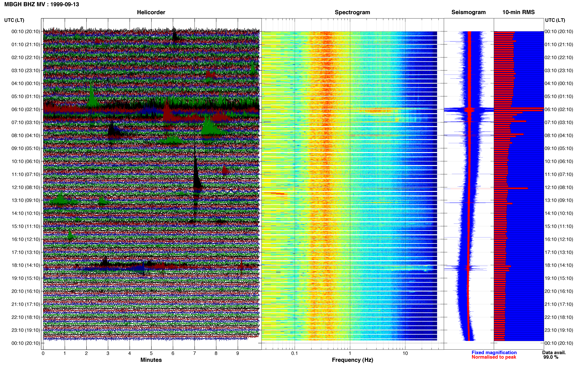Click the '0' tick on the Minutes axis
The width and height of the screenshot is (588, 368).
[43, 353]
